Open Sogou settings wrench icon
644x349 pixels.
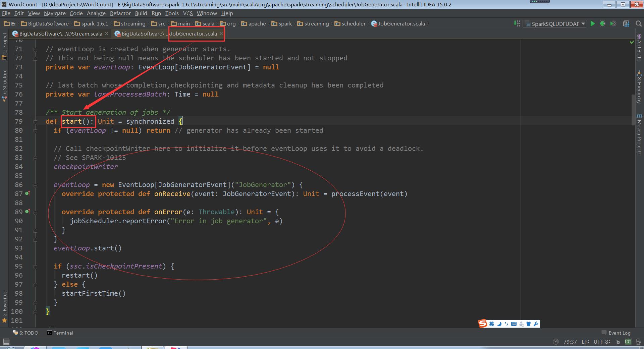point(536,324)
